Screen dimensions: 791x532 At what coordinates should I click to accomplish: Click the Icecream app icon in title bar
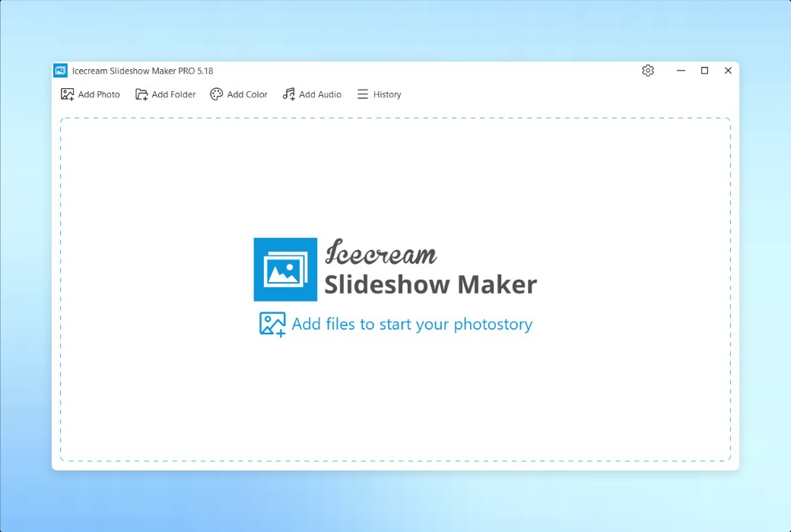[59, 70]
